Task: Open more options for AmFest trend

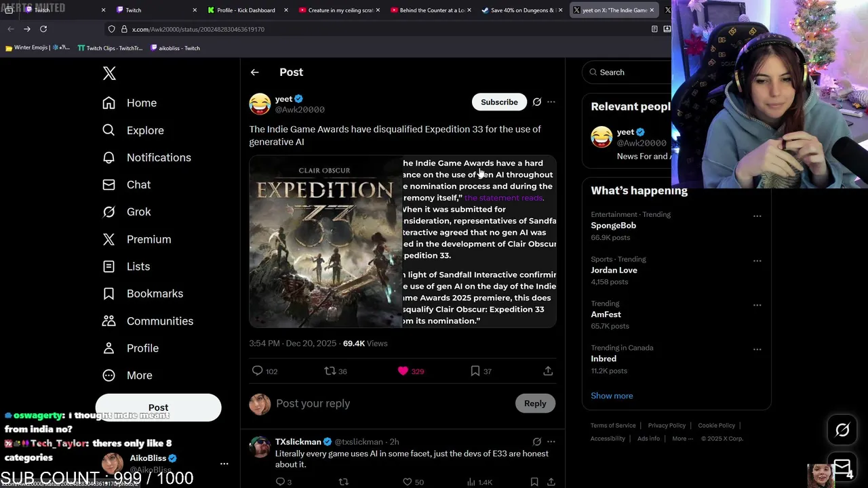Action: coord(757,305)
